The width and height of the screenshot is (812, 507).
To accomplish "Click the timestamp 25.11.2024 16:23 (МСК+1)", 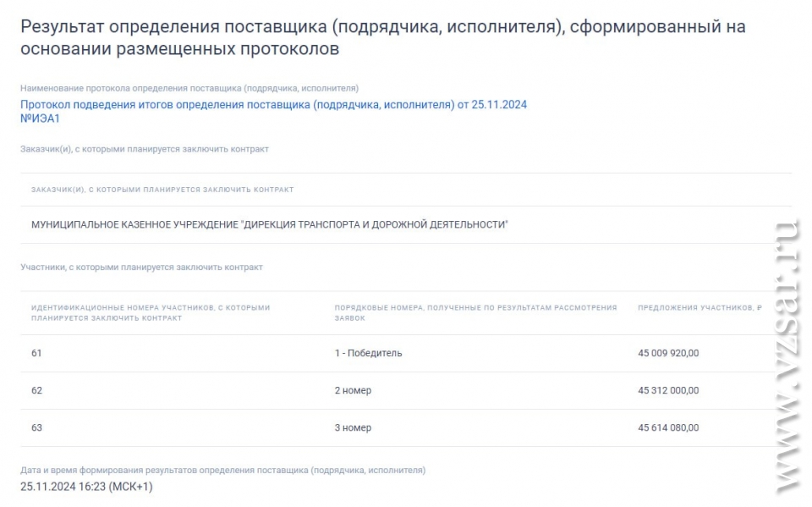I will 86,487.
